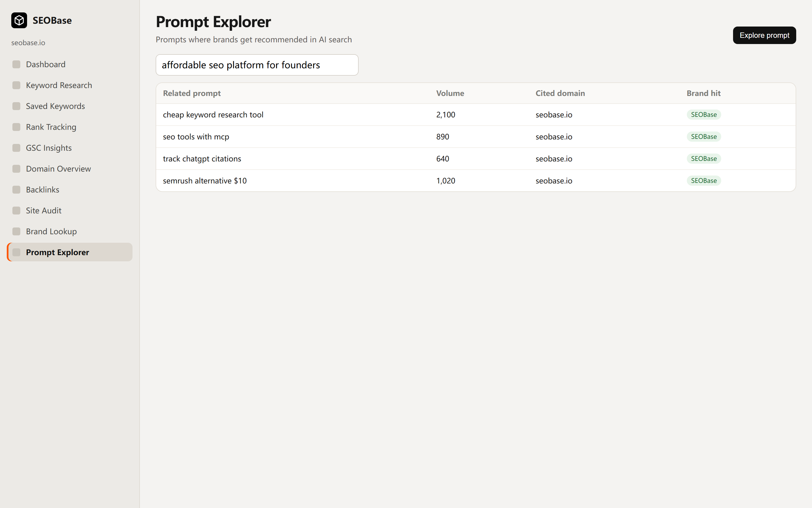Click the Prompt Explorer sidebar icon
Viewport: 812px width, 508px height.
(16, 252)
